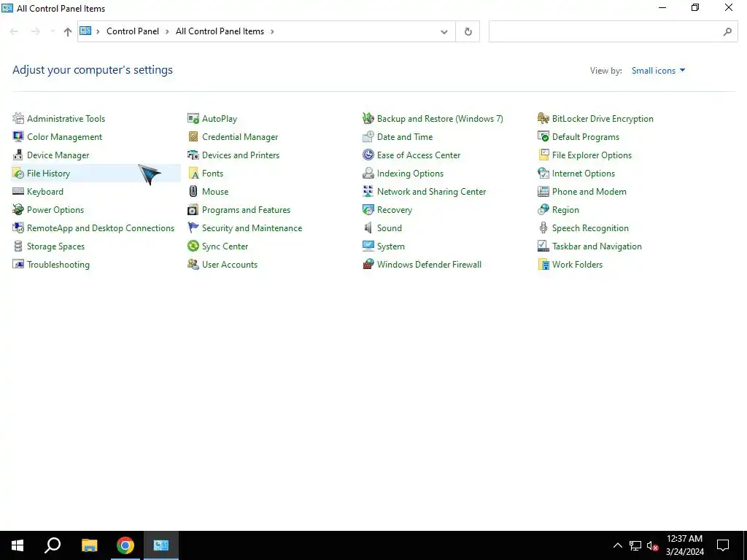Open the Administrative Tools gear icon
Viewport: 747px width, 560px height.
tap(18, 119)
